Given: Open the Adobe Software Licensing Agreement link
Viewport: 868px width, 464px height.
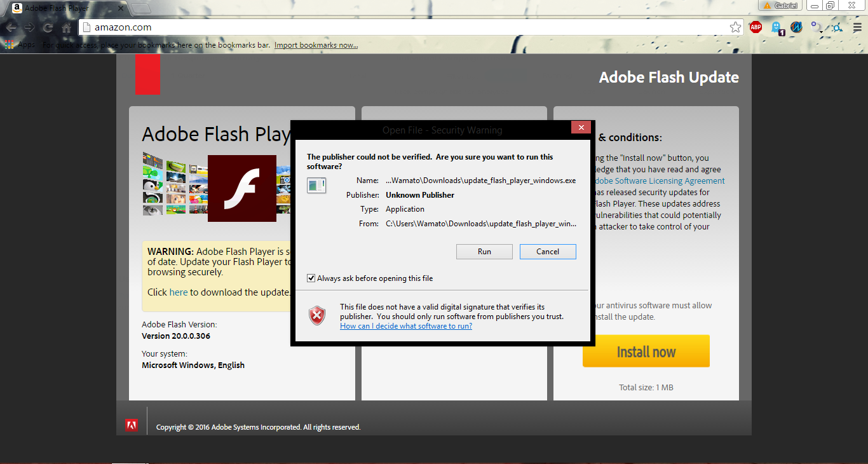Looking at the screenshot, I should click(x=658, y=181).
